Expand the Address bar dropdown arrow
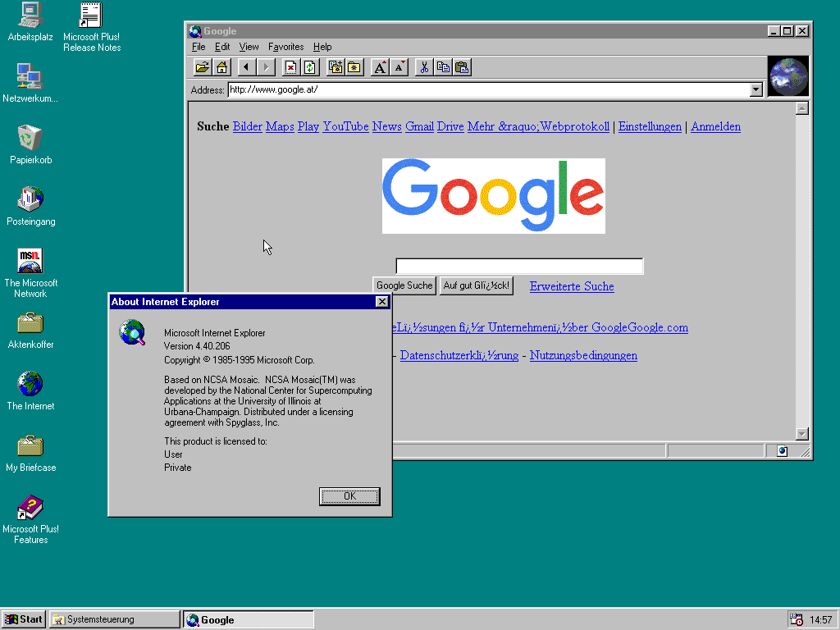 point(756,90)
